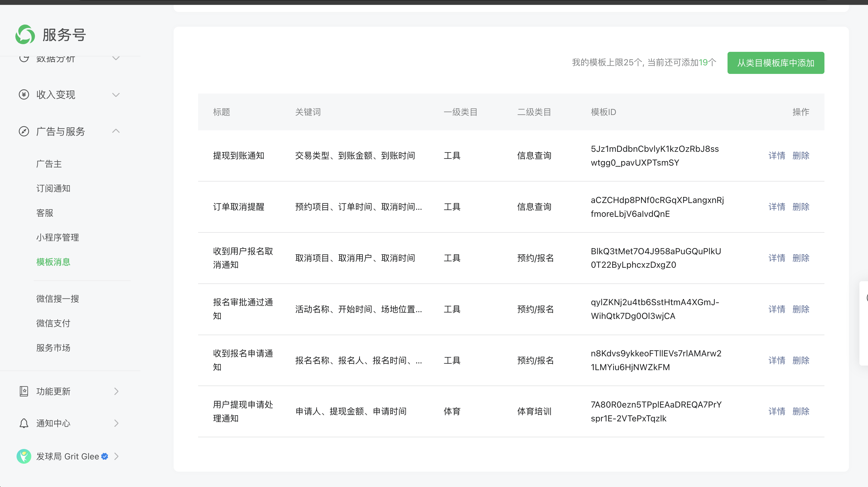Viewport: 868px width, 487px height.
Task: Collapse the 广告与服务 section chevron
Action: 116,131
